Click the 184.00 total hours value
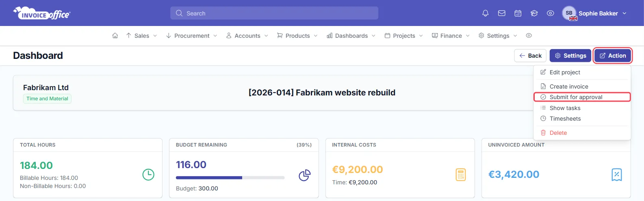The height and width of the screenshot is (201, 644). click(x=36, y=166)
